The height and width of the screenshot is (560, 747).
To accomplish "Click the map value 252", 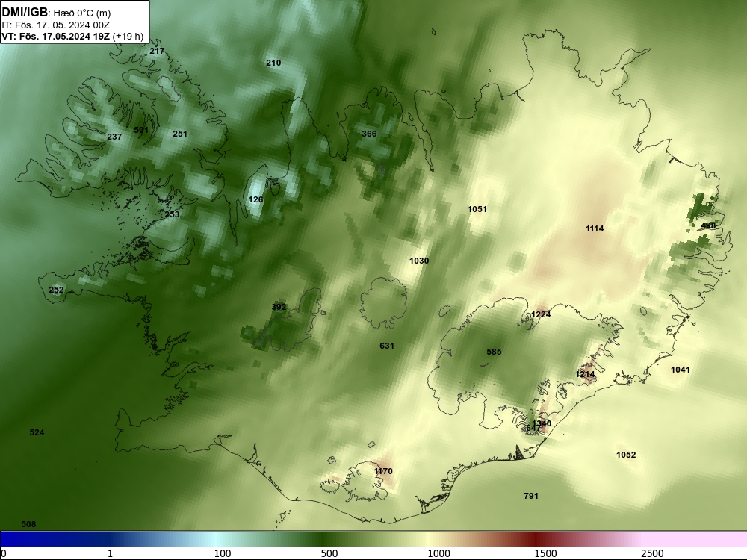I will click(x=56, y=290).
